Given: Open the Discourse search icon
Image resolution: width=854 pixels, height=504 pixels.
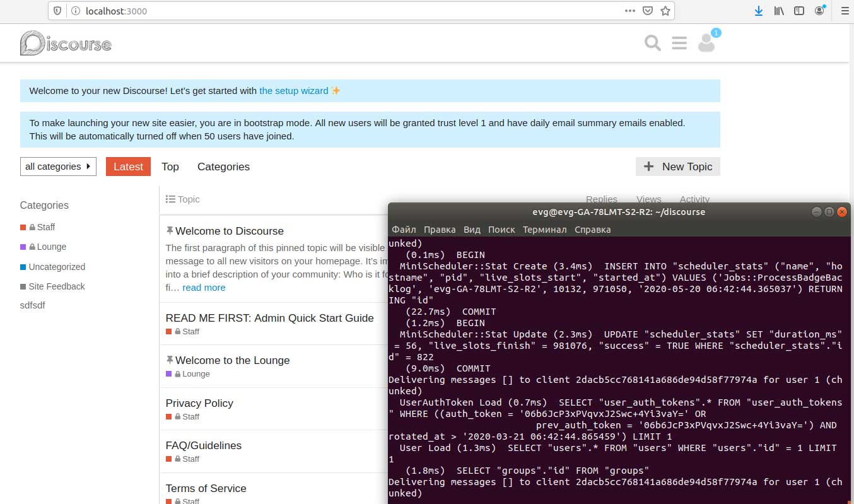Looking at the screenshot, I should (x=653, y=43).
